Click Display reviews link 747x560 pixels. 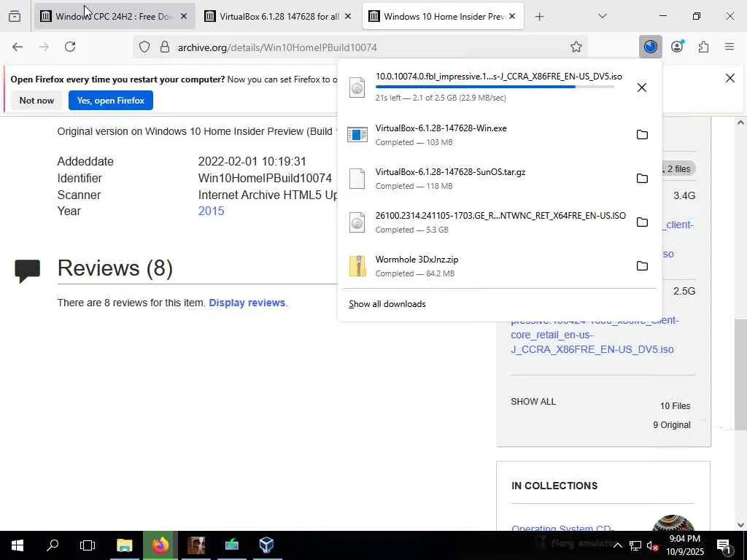click(x=247, y=303)
